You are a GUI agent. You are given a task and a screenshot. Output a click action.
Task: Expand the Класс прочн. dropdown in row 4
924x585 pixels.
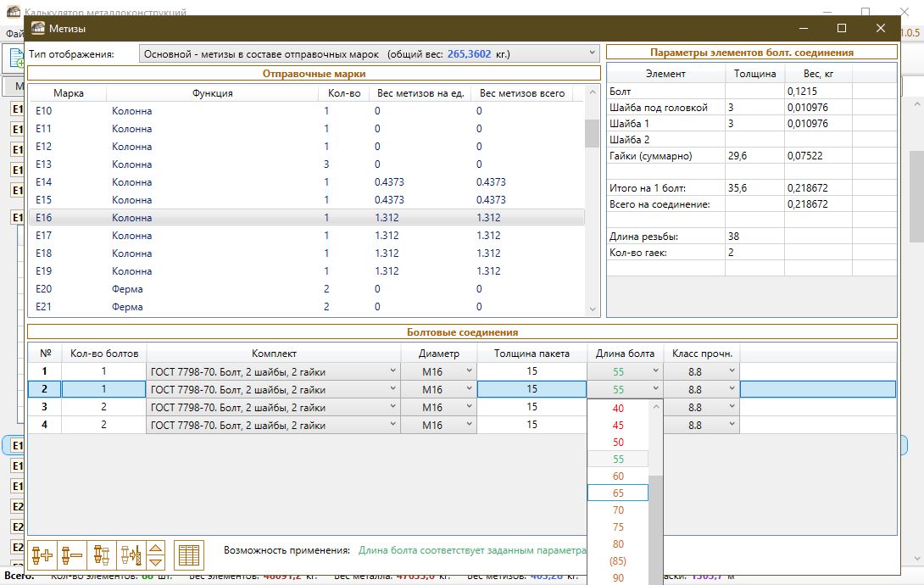(x=731, y=425)
